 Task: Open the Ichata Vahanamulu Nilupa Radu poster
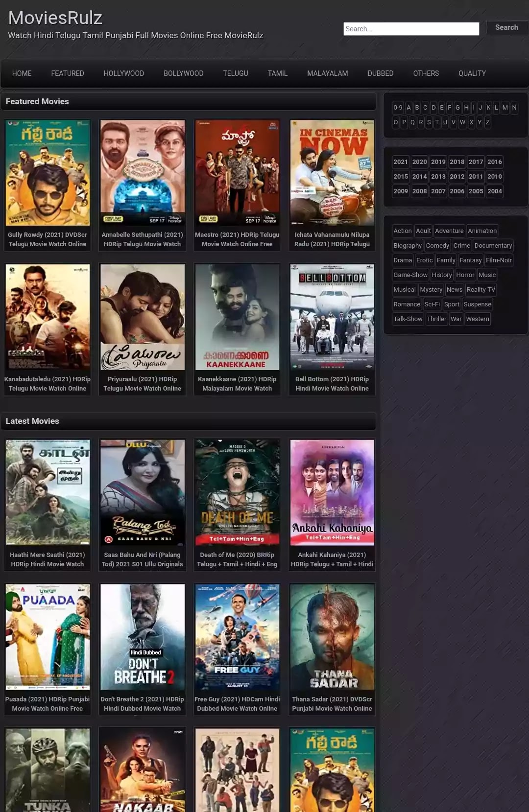[332, 173]
